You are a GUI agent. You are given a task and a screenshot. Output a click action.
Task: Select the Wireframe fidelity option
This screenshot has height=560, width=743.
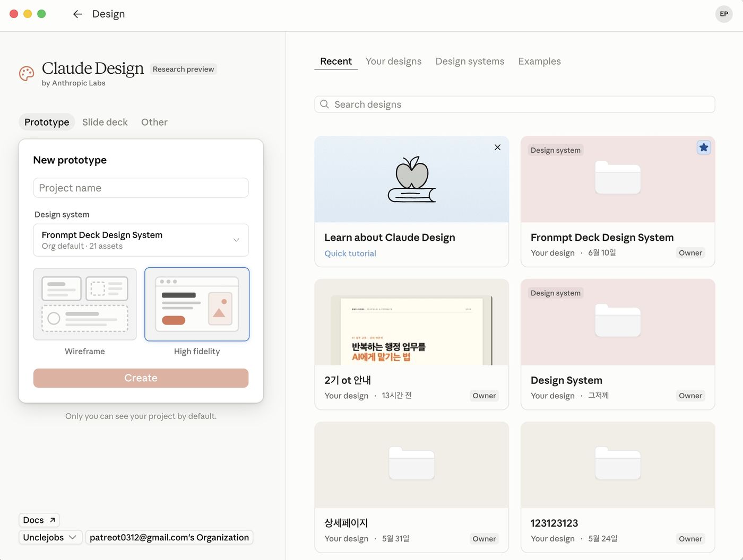point(85,304)
